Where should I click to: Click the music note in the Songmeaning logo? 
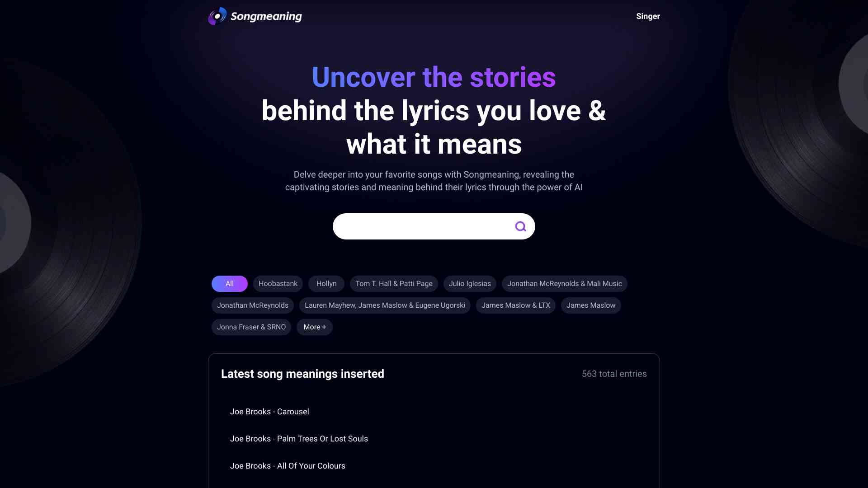coord(217,16)
